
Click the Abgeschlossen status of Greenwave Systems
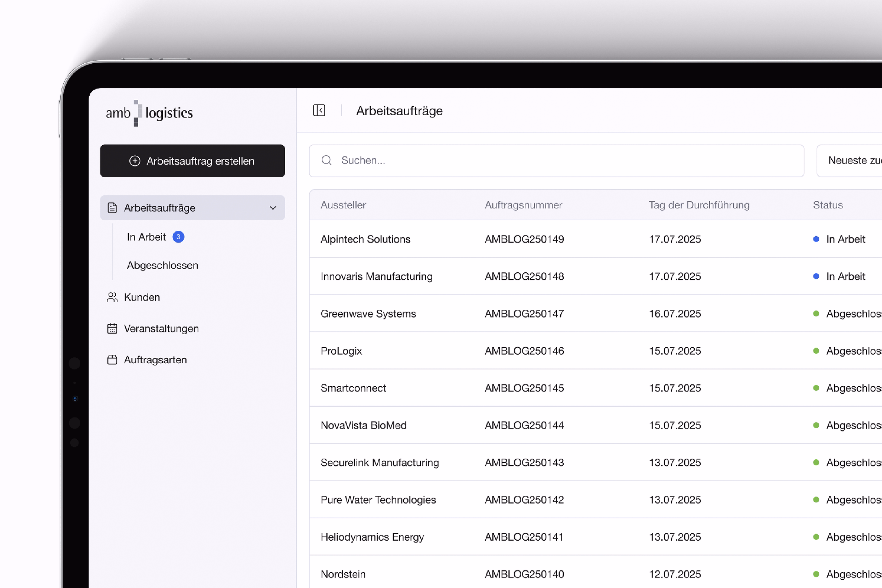[848, 314]
